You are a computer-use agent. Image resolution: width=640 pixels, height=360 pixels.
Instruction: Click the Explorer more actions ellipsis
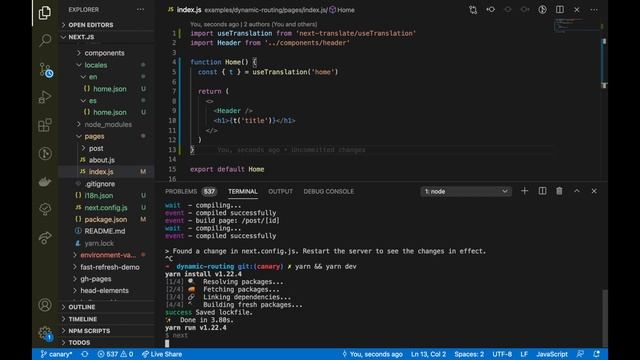[x=140, y=9]
